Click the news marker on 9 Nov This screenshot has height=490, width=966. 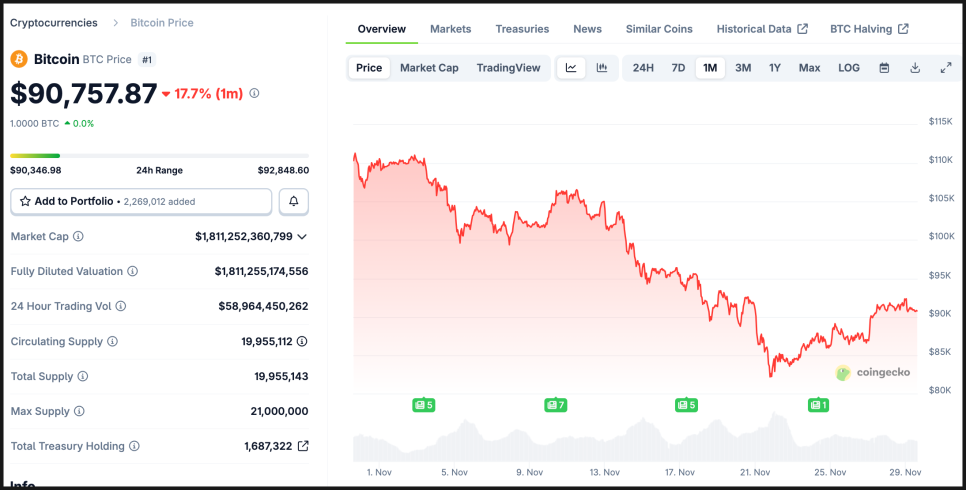(x=555, y=405)
